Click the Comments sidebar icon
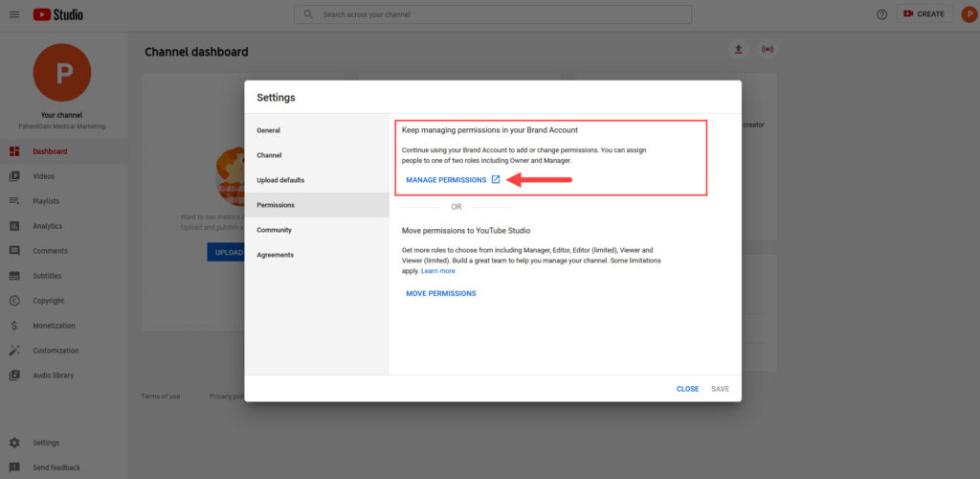The width and height of the screenshot is (980, 479). (14, 251)
